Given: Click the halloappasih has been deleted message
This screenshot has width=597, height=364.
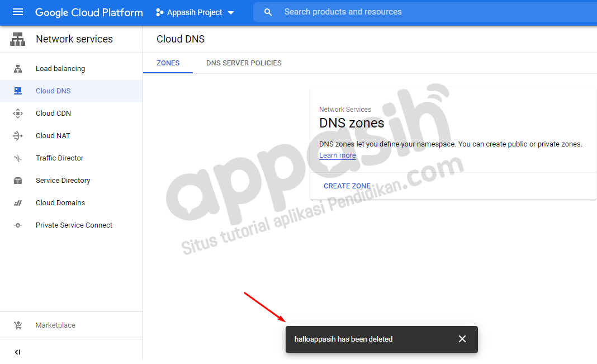Looking at the screenshot, I should click(x=343, y=339).
